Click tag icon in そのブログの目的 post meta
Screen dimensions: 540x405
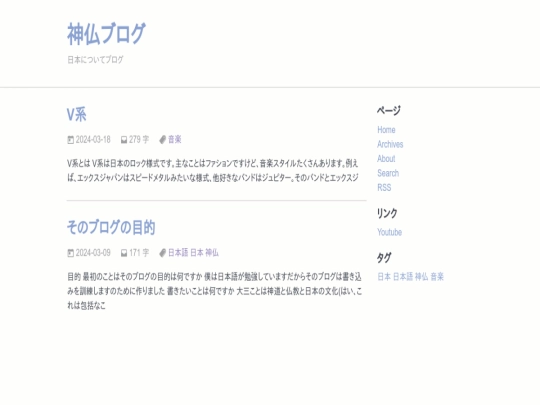click(163, 253)
